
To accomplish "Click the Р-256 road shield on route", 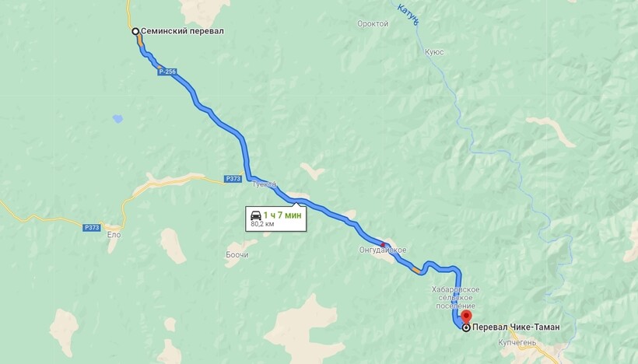I will pyautogui.click(x=167, y=72).
